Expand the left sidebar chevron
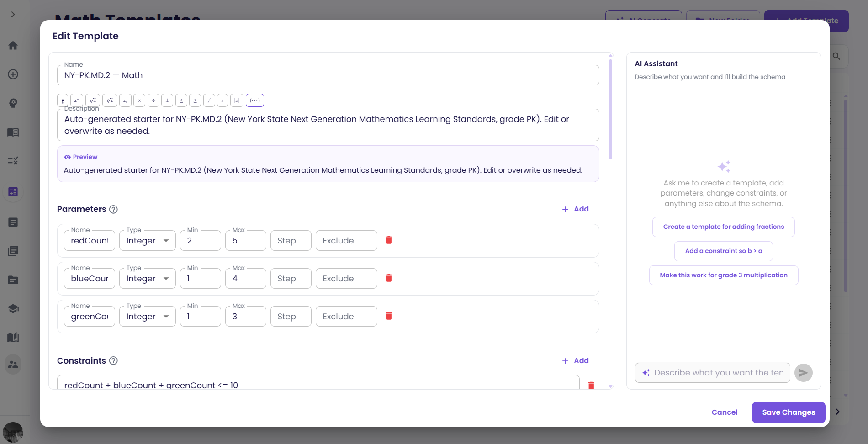 pos(13,15)
